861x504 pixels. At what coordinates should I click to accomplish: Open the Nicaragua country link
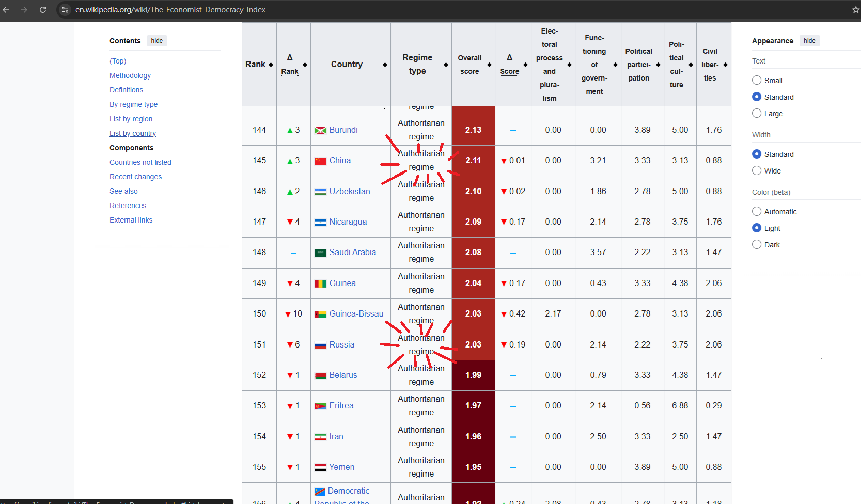coord(348,222)
